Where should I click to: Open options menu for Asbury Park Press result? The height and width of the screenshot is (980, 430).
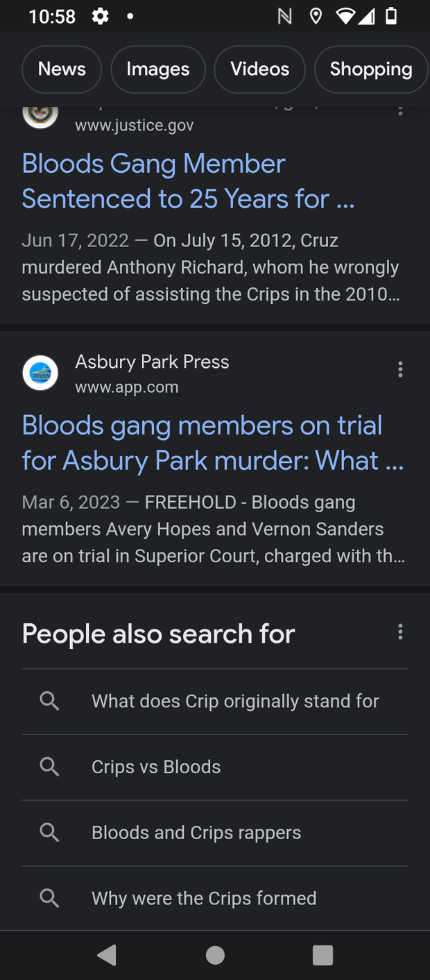click(400, 370)
